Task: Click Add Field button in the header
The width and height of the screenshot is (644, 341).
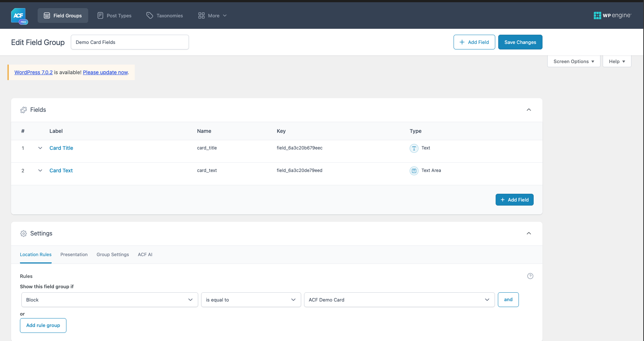Action: click(474, 42)
